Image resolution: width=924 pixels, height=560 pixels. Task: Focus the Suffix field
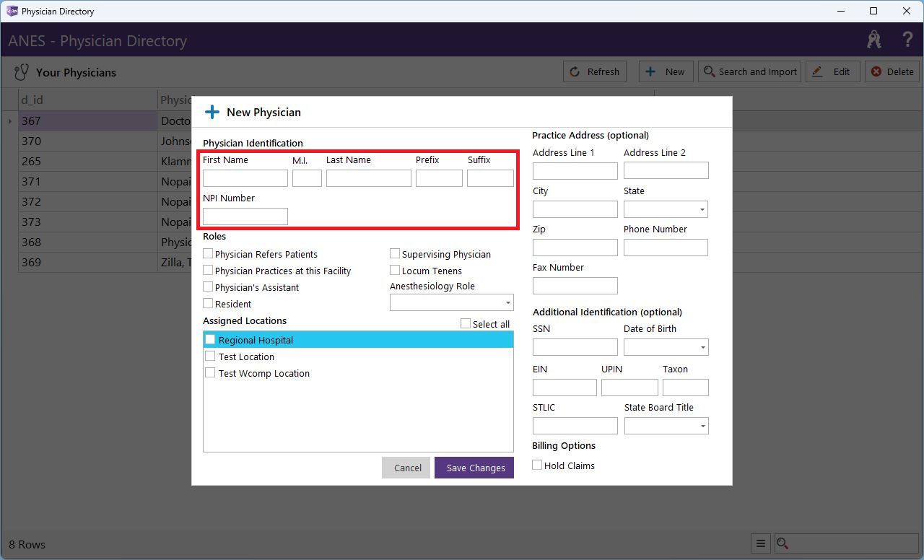point(490,178)
